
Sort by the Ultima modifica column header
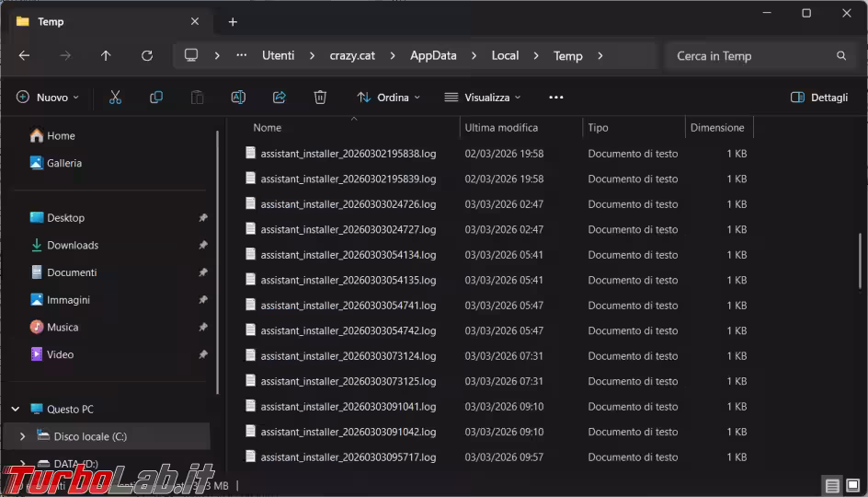point(501,128)
